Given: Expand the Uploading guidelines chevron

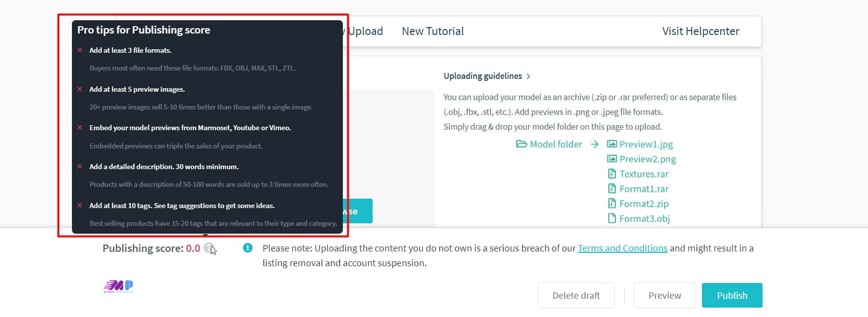Looking at the screenshot, I should pyautogui.click(x=529, y=76).
